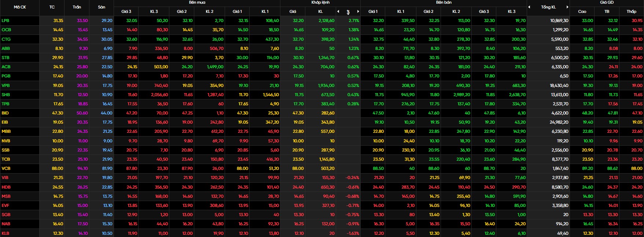
Task: Open the MSB stock symbol
Action: pyautogui.click(x=6, y=196)
